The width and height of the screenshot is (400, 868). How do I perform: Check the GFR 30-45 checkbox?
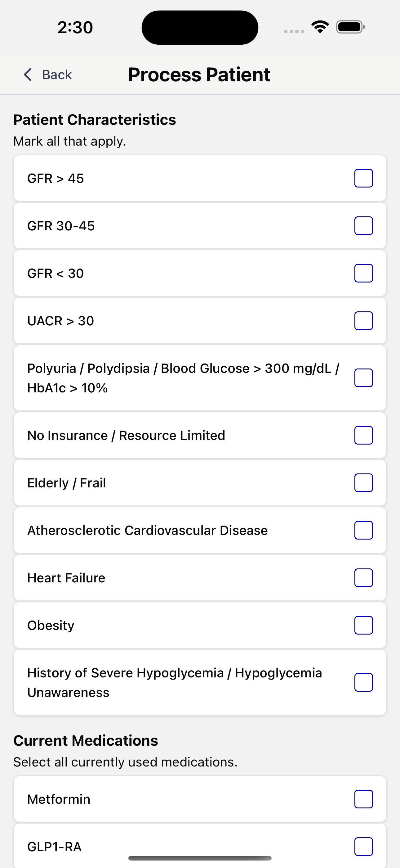point(364,226)
